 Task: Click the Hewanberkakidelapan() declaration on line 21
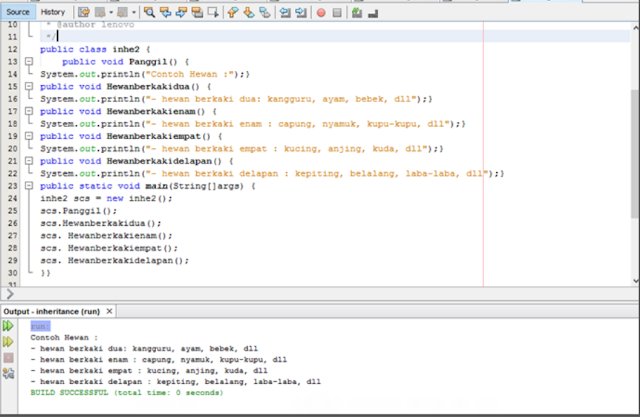(164, 162)
